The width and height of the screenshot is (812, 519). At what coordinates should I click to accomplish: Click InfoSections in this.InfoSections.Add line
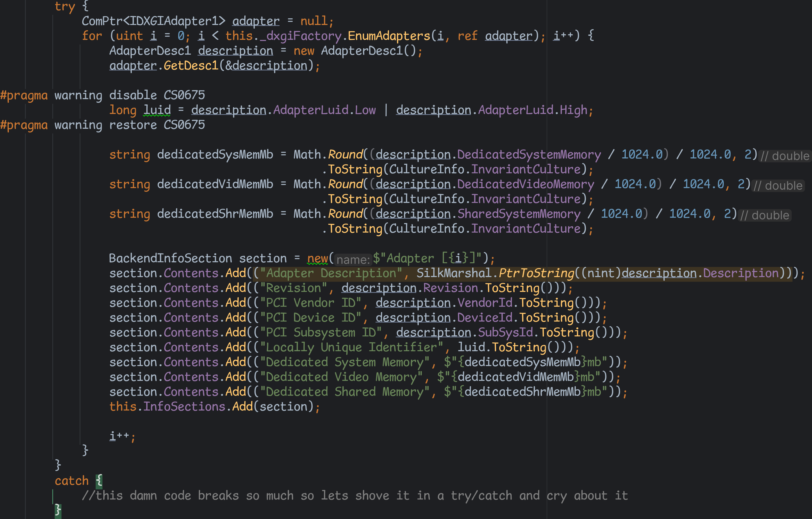[x=184, y=406]
